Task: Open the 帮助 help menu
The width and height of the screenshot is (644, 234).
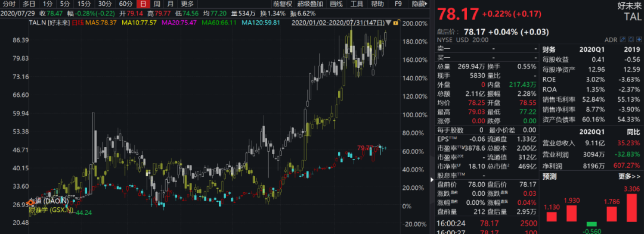Action: [x=377, y=4]
